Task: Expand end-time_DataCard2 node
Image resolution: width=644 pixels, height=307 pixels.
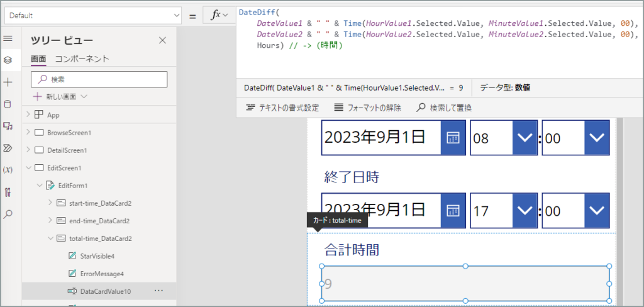Action: [x=50, y=220]
